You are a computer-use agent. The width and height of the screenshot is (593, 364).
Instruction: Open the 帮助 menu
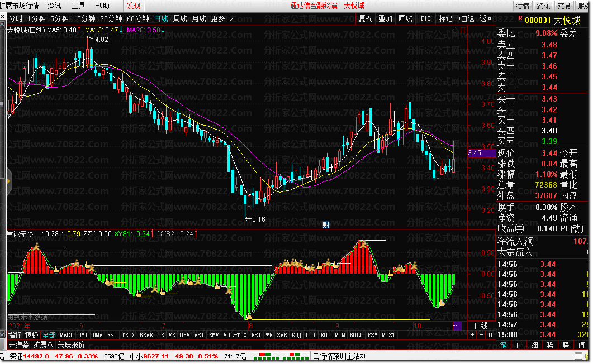point(102,6)
